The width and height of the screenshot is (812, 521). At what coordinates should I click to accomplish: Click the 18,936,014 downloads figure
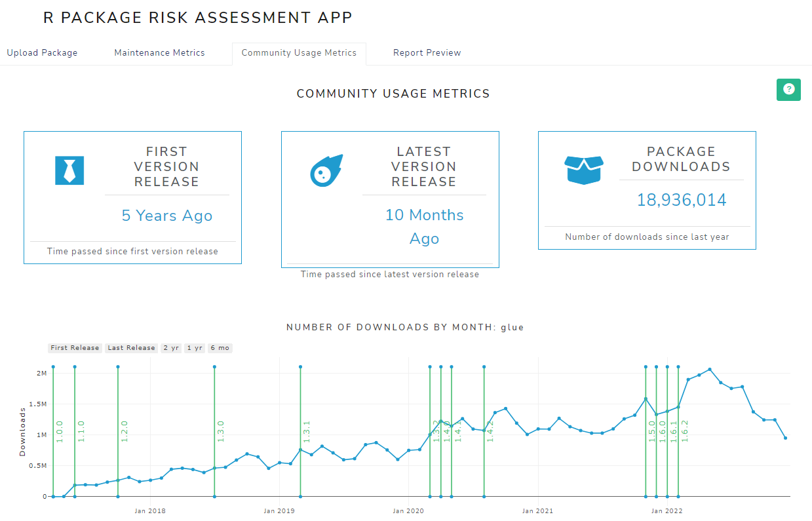coord(681,199)
